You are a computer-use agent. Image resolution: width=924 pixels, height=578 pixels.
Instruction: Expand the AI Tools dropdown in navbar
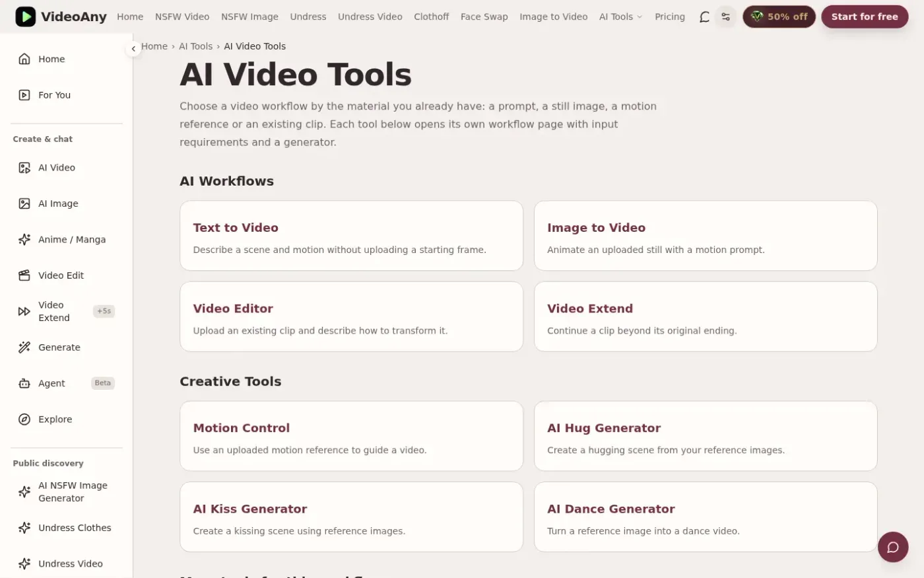(620, 17)
